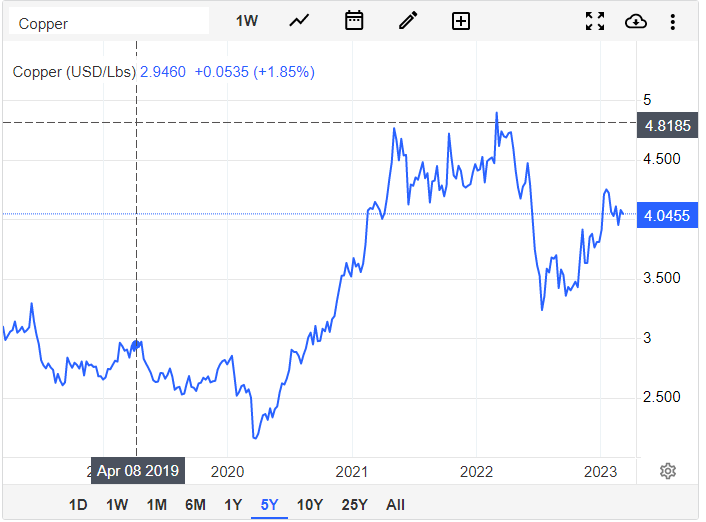Viewport: 706px width, 522px height.
Task: Click the 4.500 price axis label
Action: point(661,159)
